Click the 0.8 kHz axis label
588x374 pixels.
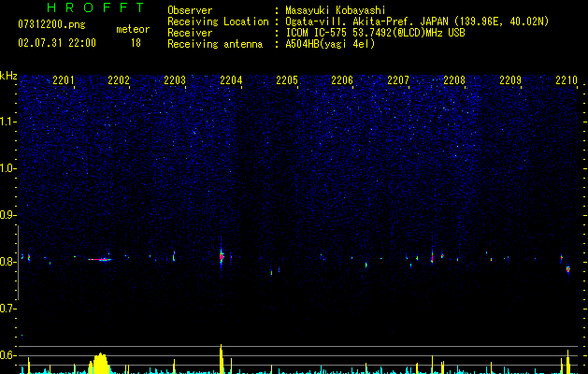coord(7,262)
